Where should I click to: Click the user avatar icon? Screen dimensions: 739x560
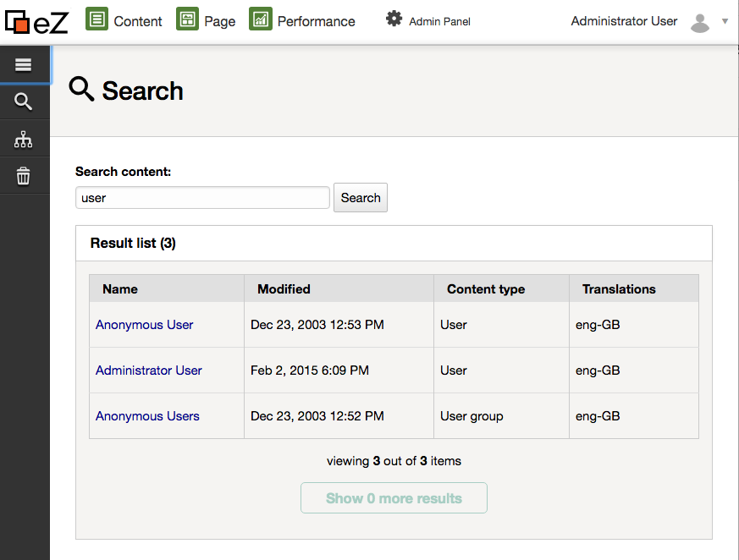point(700,23)
